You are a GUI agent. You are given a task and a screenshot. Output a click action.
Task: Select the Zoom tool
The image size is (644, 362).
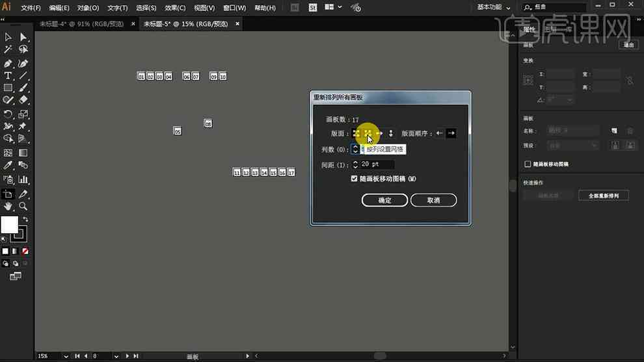pos(23,206)
